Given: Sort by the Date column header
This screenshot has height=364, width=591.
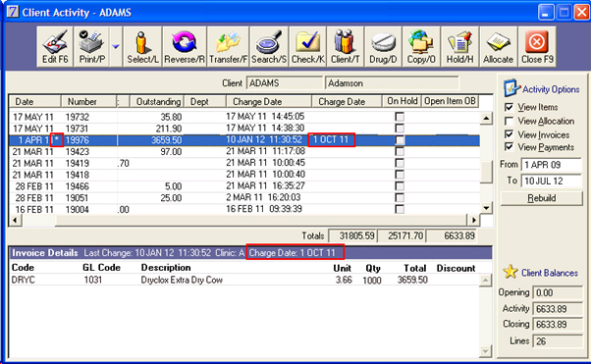Looking at the screenshot, I should [x=35, y=101].
